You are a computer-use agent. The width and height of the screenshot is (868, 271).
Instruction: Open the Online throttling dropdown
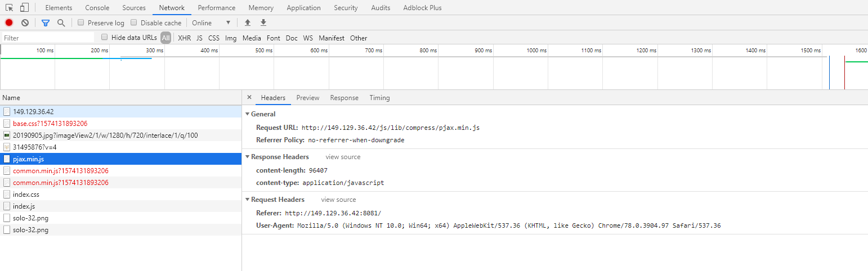coord(211,23)
